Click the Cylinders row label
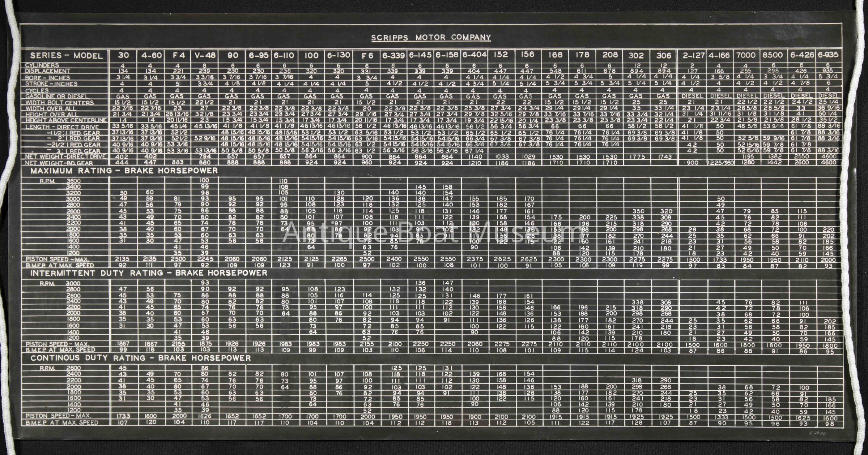The height and width of the screenshot is (455, 868). click(x=42, y=65)
